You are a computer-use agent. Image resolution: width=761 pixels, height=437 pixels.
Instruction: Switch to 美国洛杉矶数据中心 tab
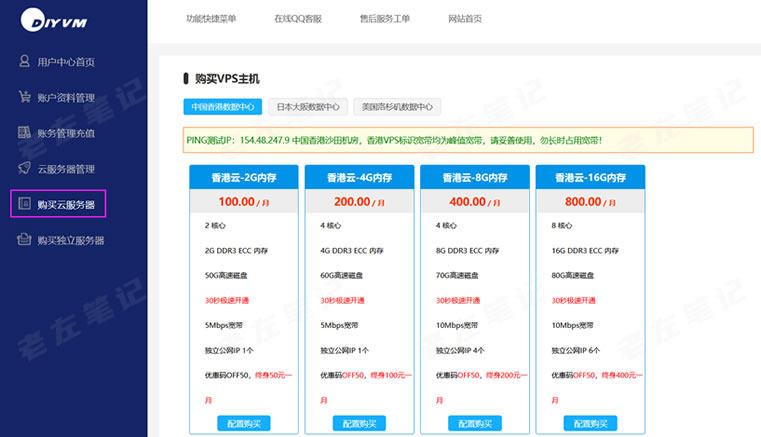[x=397, y=106]
